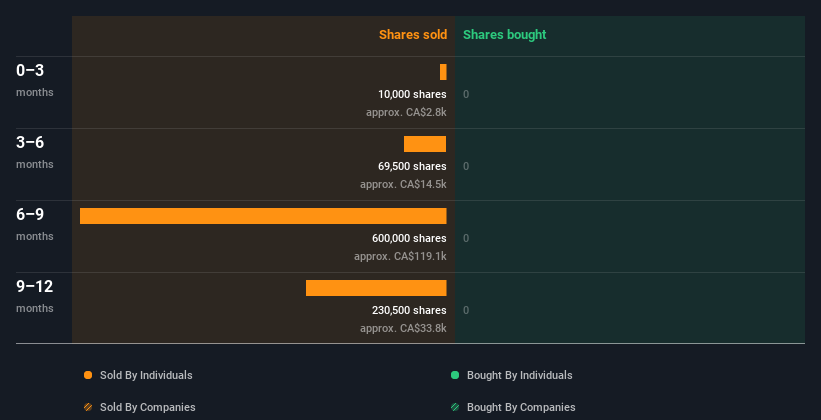821x420 pixels.
Task: Toggle the Bought By Individuals legend label
Action: point(519,375)
